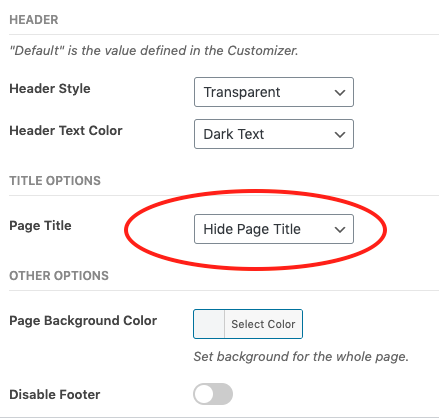Click the chevron arrow beside Hide Page Title

pos(340,230)
